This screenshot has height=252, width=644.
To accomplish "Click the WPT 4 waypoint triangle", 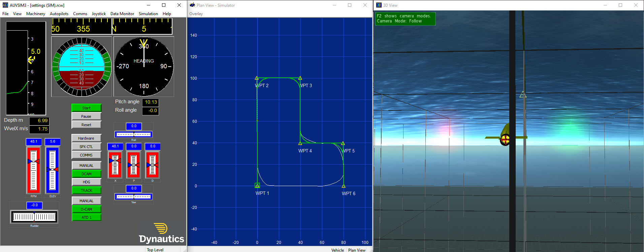I will click(x=300, y=143).
